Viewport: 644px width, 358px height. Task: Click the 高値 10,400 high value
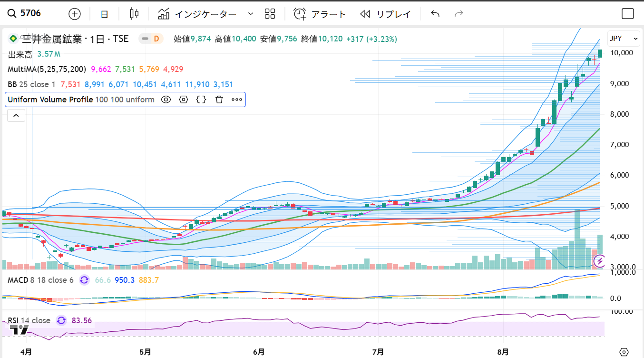pyautogui.click(x=235, y=39)
